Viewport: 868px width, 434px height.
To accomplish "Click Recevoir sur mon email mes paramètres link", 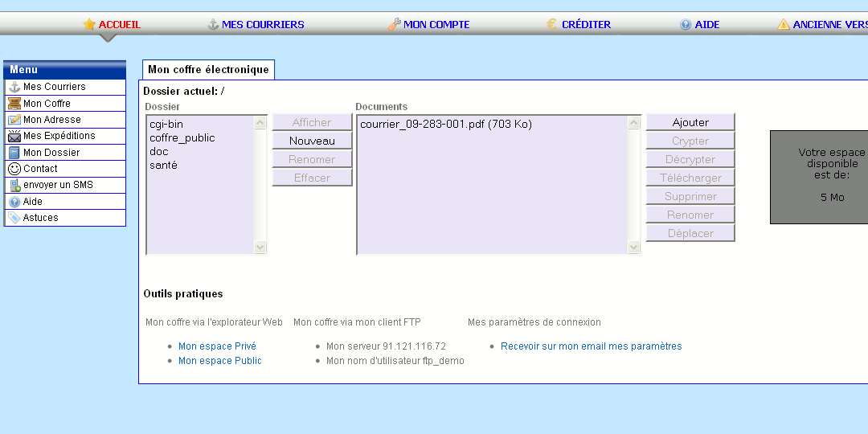I will coord(592,346).
